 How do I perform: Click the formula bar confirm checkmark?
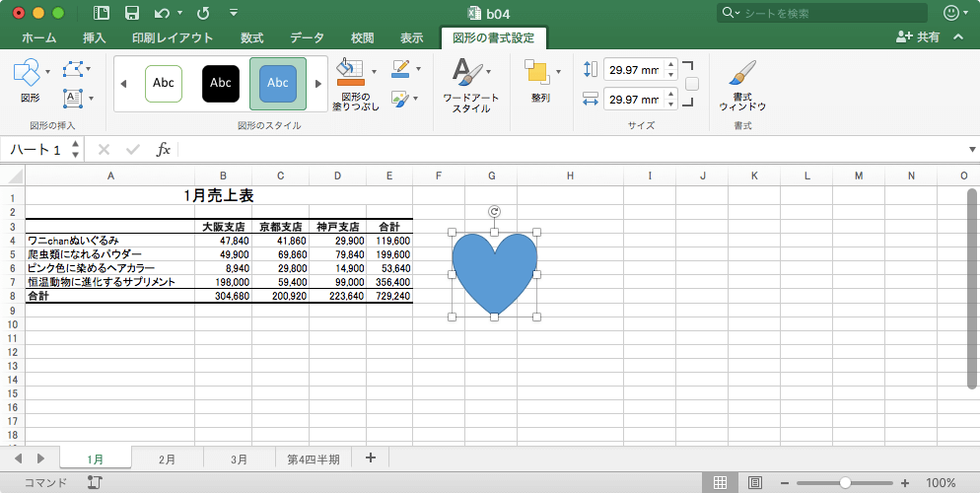point(132,149)
